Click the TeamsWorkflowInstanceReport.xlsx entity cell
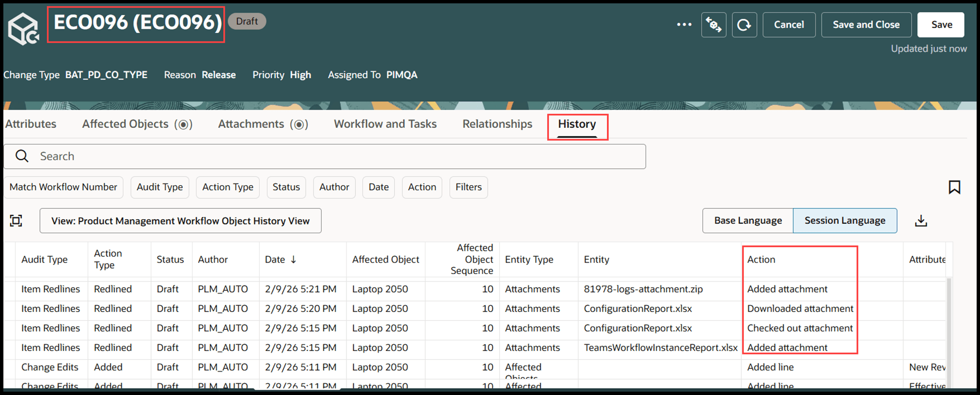Image resolution: width=980 pixels, height=395 pixels. (x=660, y=348)
